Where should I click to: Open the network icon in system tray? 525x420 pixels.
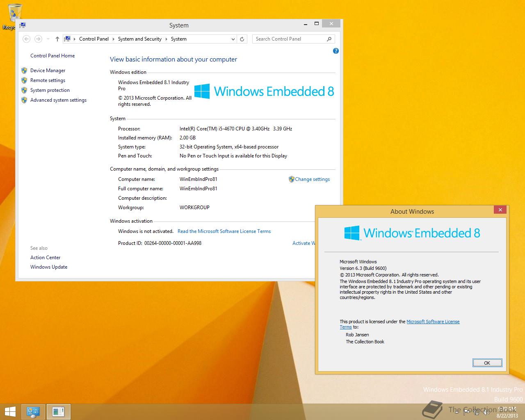click(476, 412)
